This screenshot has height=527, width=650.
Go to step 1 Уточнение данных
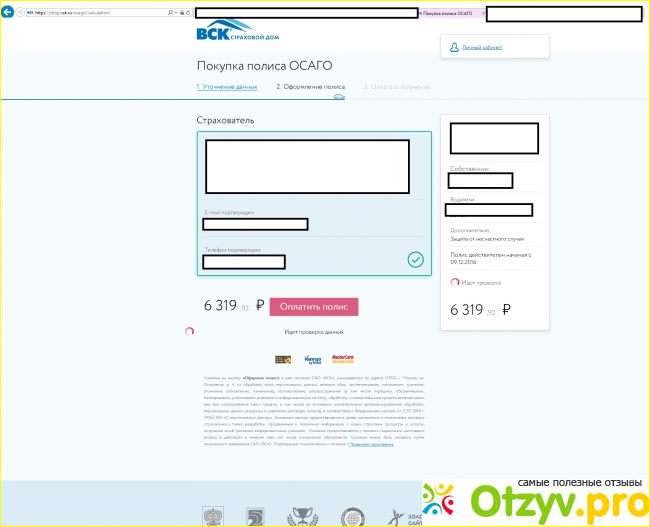tap(226, 87)
